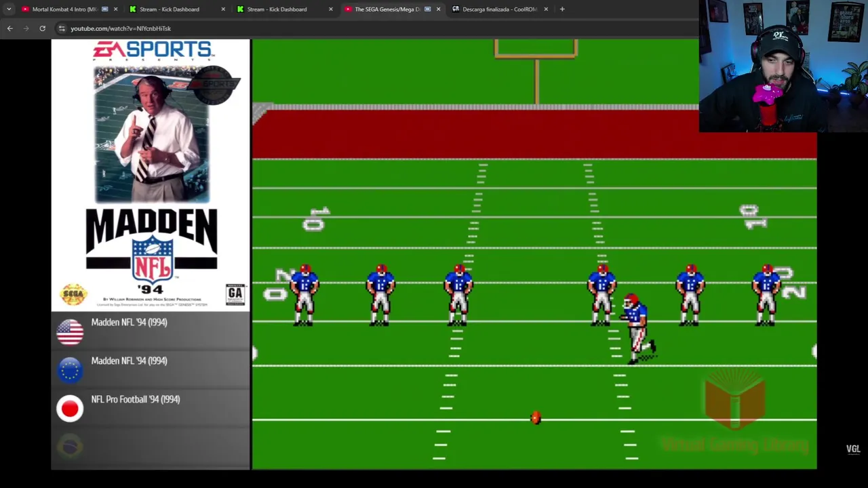The image size is (868, 488).
Task: Close the Mortal Kombat 4 Intro tab
Action: pyautogui.click(x=115, y=9)
